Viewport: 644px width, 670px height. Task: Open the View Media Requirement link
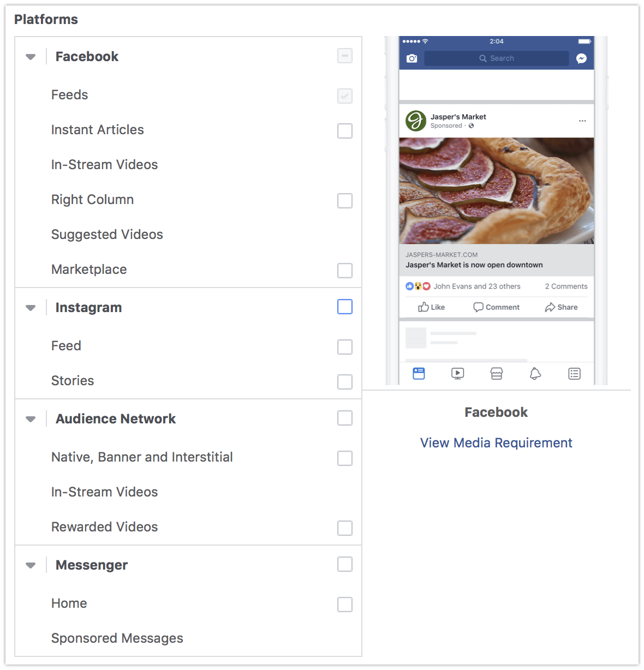[496, 442]
